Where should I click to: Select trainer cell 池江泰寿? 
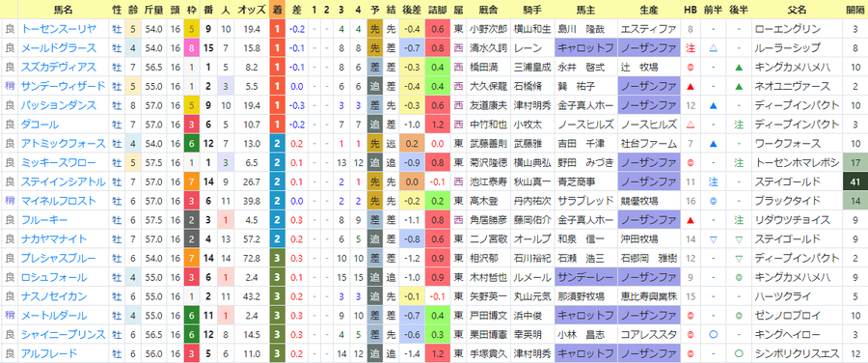coord(489,181)
